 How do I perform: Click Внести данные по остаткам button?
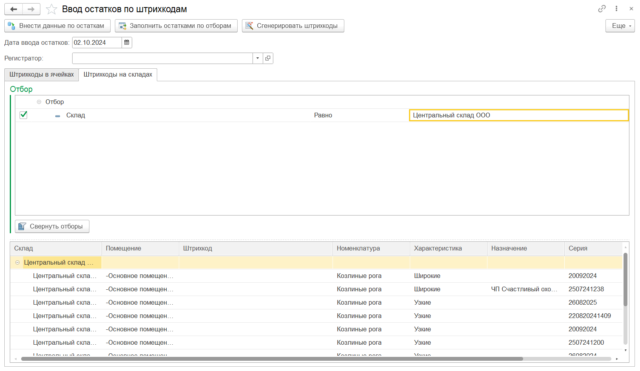pos(58,26)
